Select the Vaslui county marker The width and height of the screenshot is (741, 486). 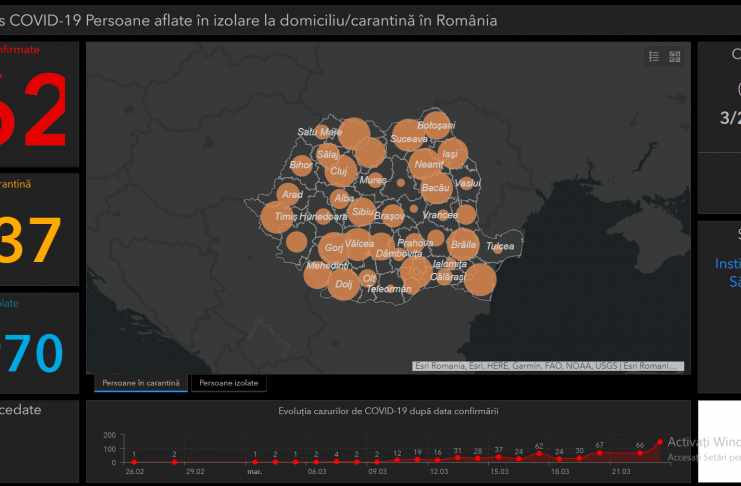click(x=467, y=183)
